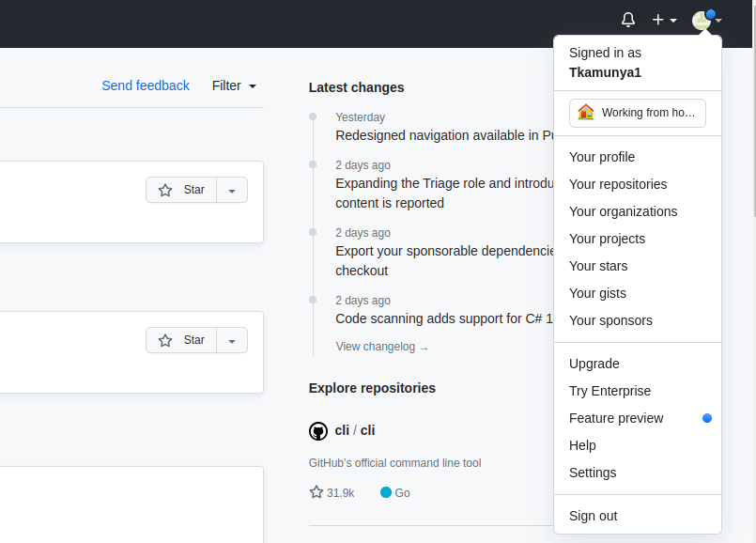Edit the Working from home status
Viewport: 756px width, 543px height.
tap(638, 113)
